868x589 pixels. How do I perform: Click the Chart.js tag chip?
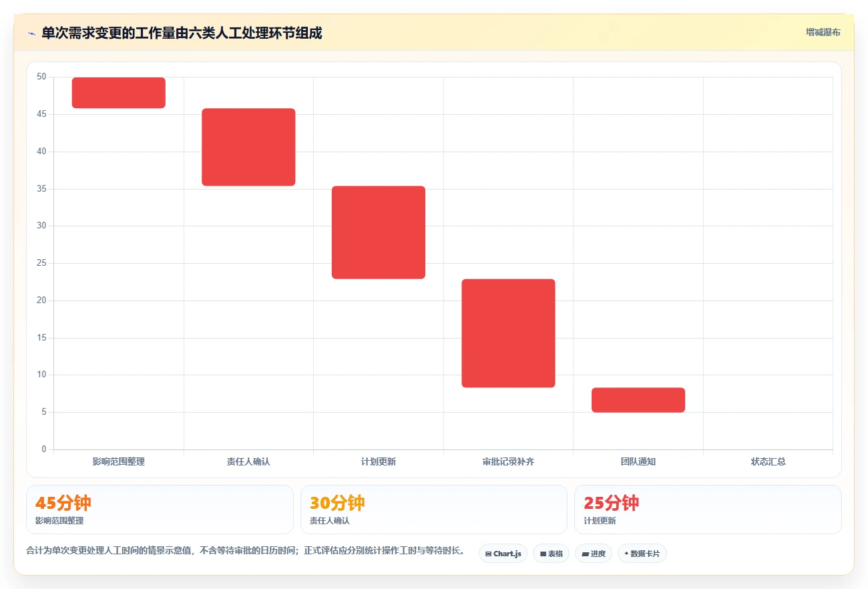tap(503, 554)
